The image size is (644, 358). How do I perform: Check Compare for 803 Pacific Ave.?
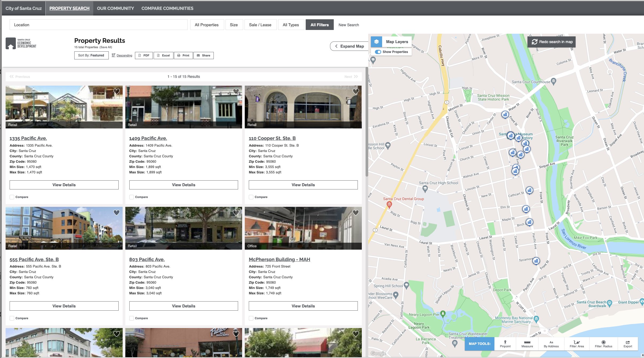point(131,318)
